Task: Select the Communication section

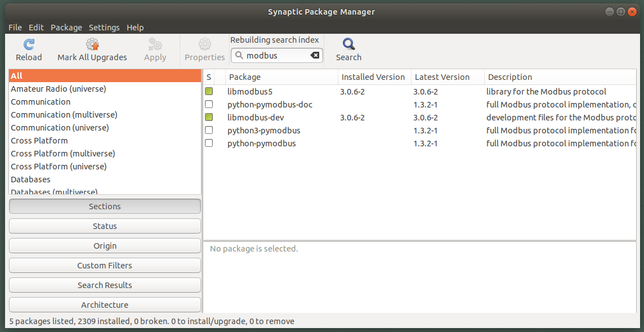Action: pos(105,102)
